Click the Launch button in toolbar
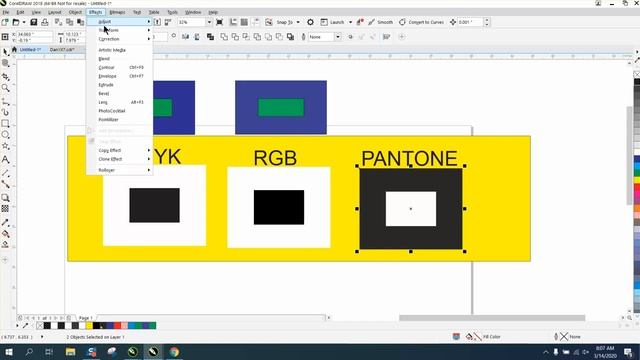The width and height of the screenshot is (640, 360). [333, 22]
